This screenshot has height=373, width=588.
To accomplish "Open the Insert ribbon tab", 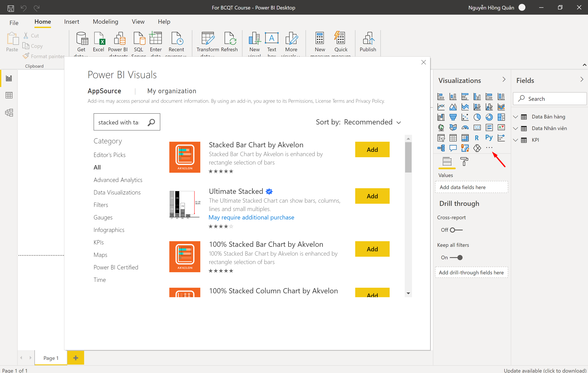I will click(72, 22).
